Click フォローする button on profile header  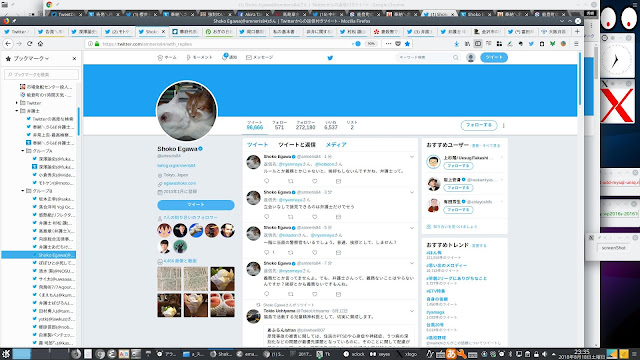pos(479,125)
